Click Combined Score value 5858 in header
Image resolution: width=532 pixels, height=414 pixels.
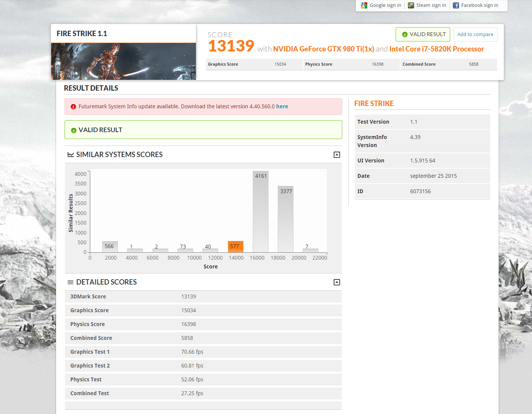[474, 64]
